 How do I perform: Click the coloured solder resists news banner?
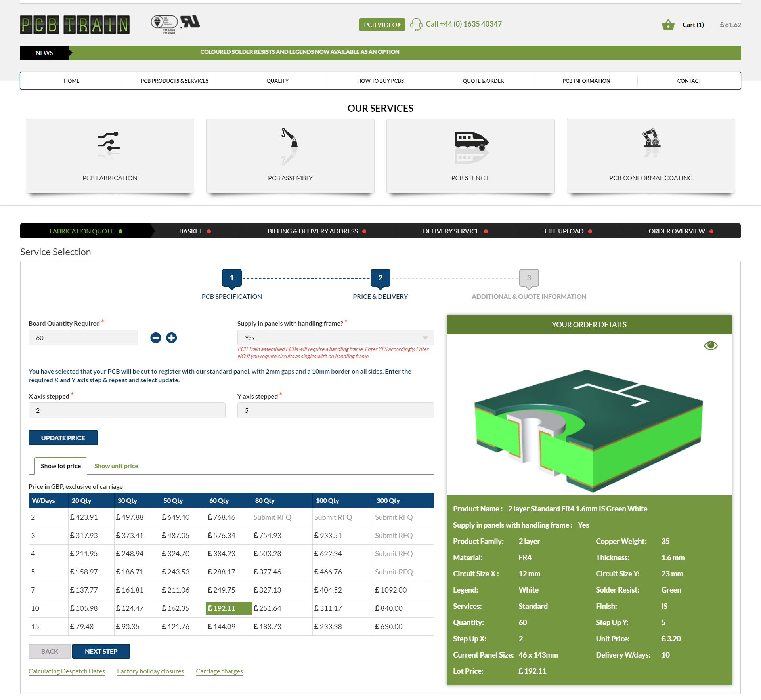coord(300,52)
